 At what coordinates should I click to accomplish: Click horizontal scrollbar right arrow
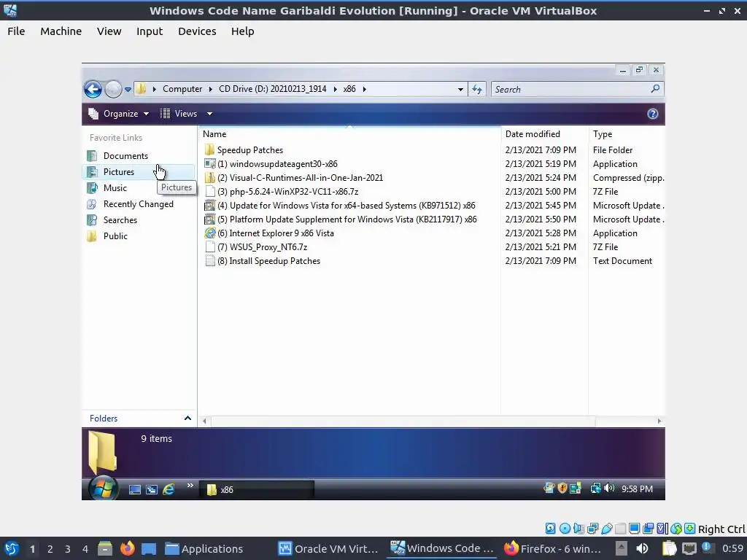click(659, 421)
